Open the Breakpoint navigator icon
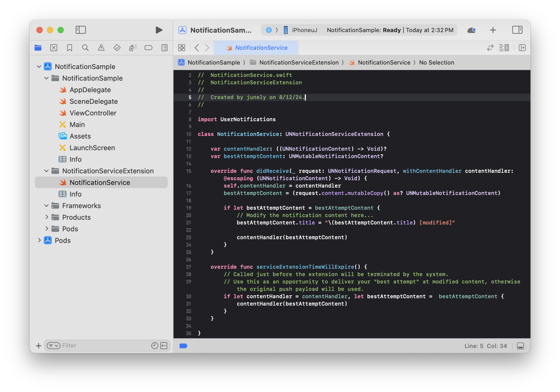 click(148, 48)
